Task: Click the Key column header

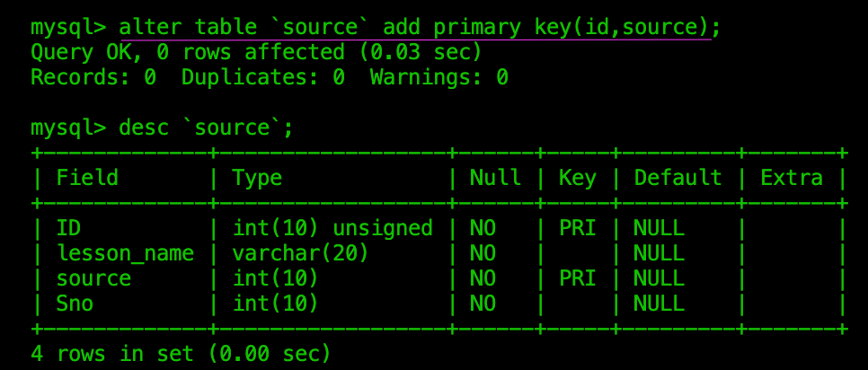Action: coord(578,178)
